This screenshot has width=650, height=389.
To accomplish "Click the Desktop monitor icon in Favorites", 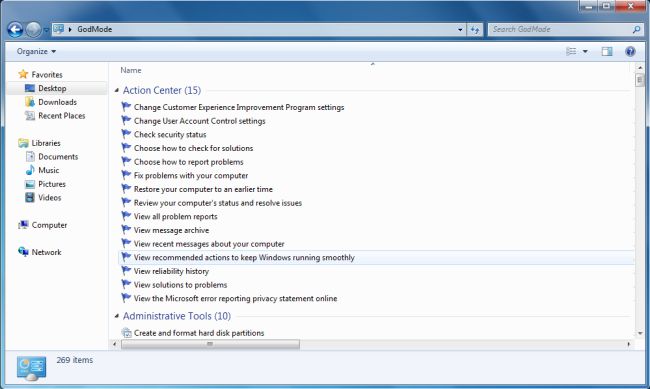I will coord(30,88).
